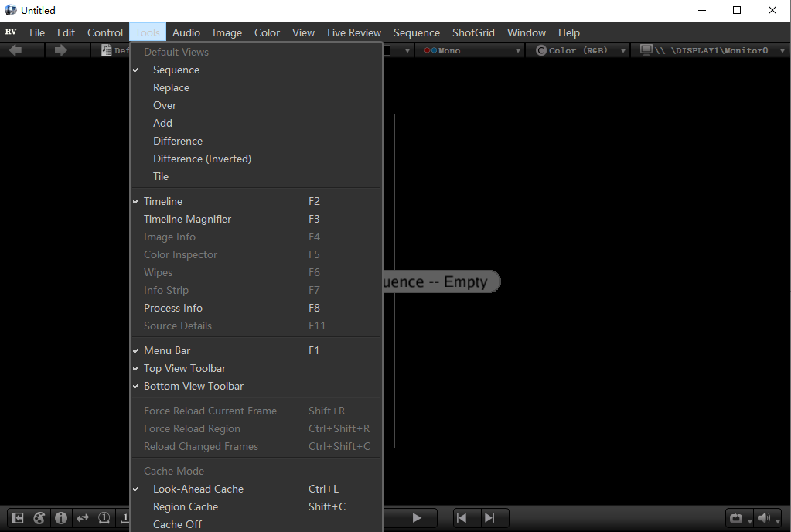791x532 pixels.
Task: Open the Color (RGB) channel dropdown
Action: coord(581,50)
